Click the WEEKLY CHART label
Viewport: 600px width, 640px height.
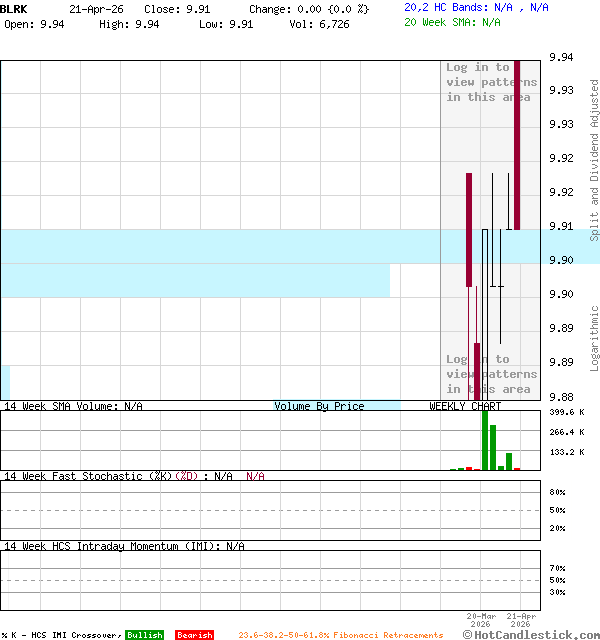pos(465,406)
